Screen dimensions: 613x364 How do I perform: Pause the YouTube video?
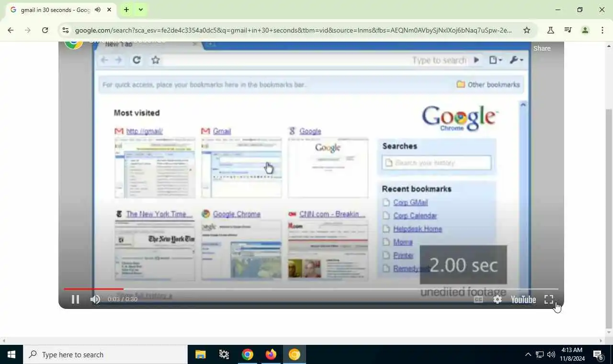click(75, 299)
